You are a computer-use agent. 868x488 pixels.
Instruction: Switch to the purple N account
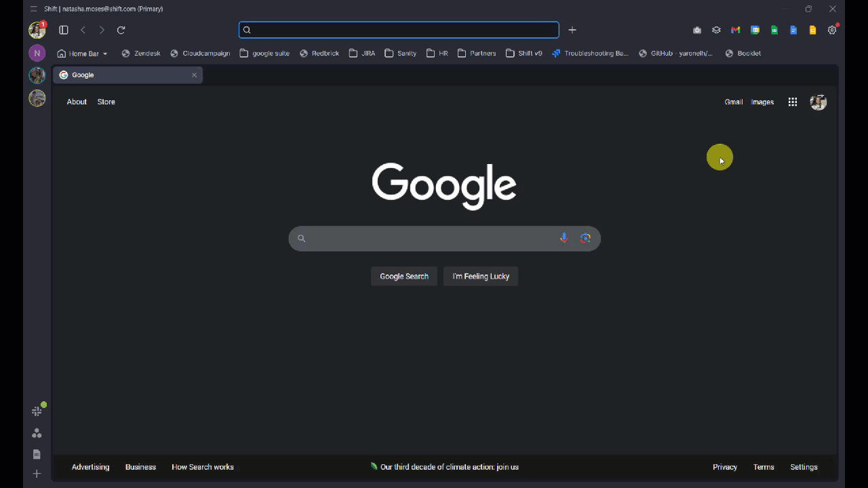click(x=37, y=53)
